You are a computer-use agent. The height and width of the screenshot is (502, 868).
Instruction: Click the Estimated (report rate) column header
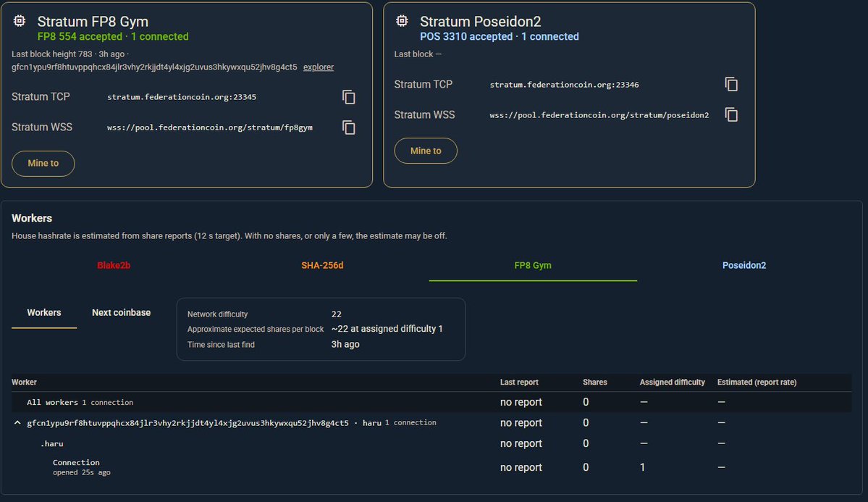coord(757,382)
